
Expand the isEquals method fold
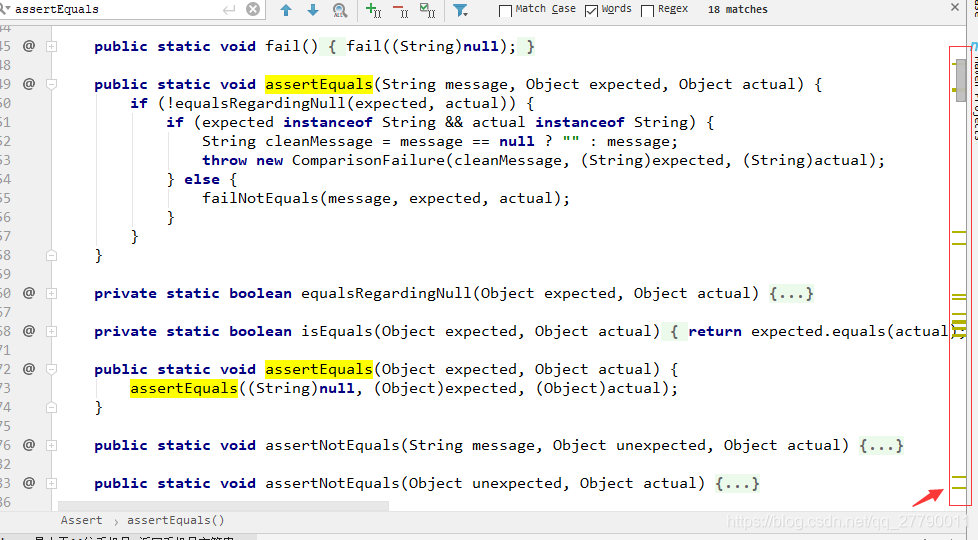[x=52, y=332]
